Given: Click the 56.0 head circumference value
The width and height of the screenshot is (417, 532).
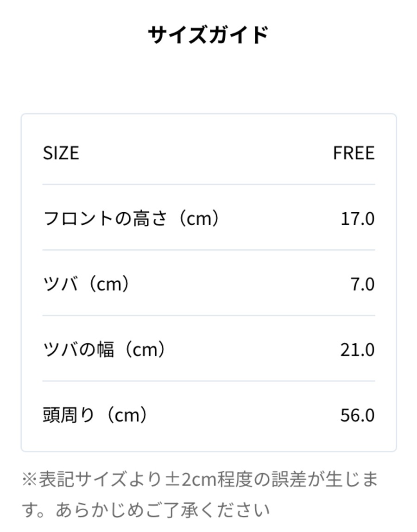Looking at the screenshot, I should (358, 415).
